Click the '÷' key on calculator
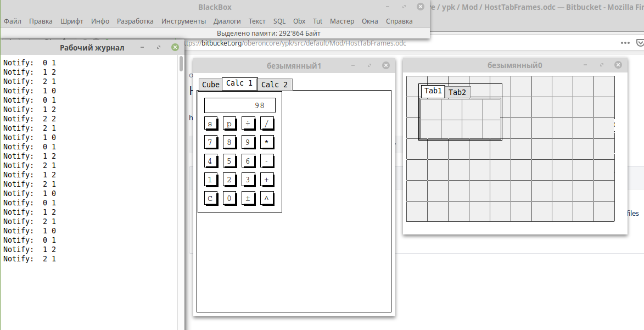The width and height of the screenshot is (644, 330). pos(248,124)
